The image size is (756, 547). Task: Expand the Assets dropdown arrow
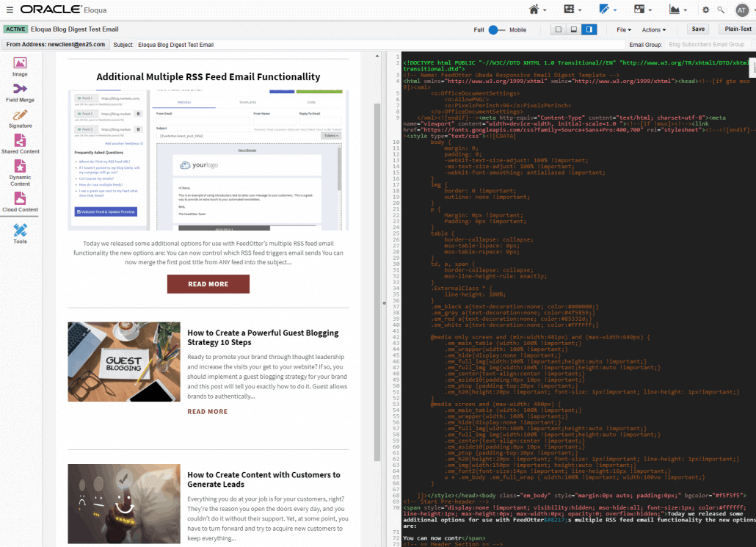point(615,10)
